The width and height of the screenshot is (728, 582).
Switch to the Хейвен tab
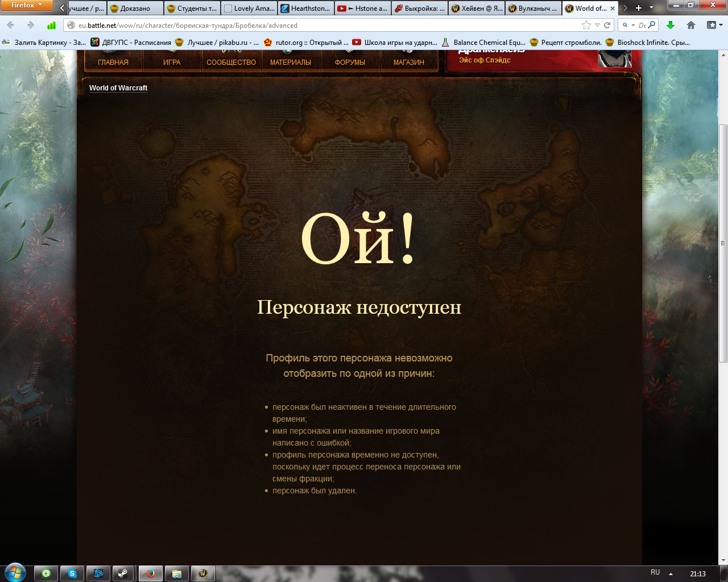pos(476,9)
